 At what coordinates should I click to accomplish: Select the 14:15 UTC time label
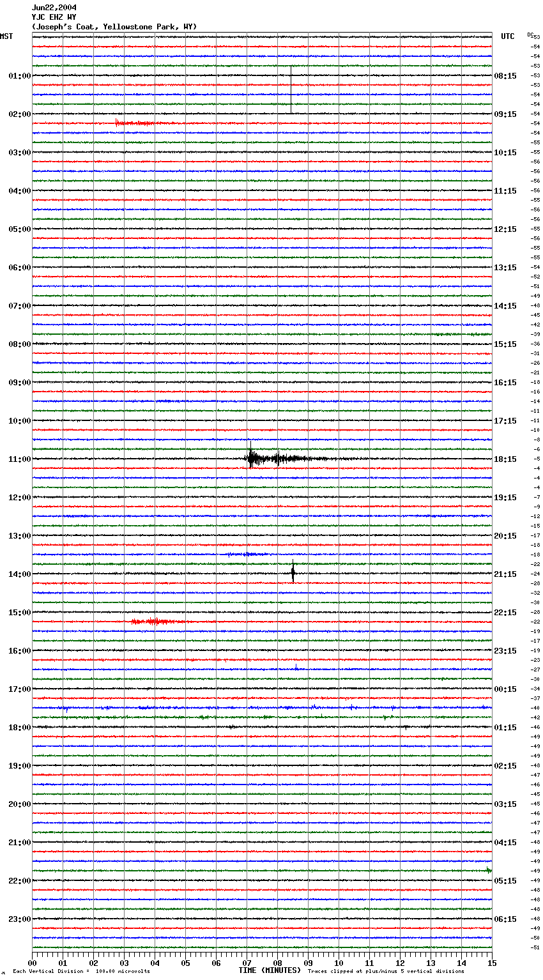(x=505, y=306)
